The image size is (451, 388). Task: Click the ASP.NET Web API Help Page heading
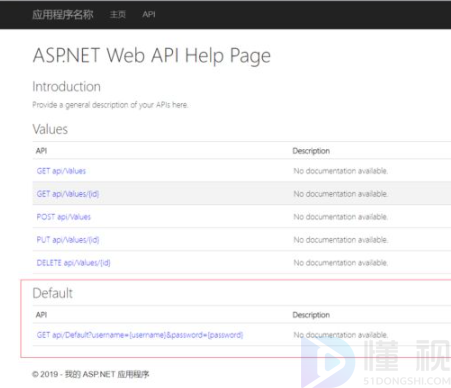(152, 55)
